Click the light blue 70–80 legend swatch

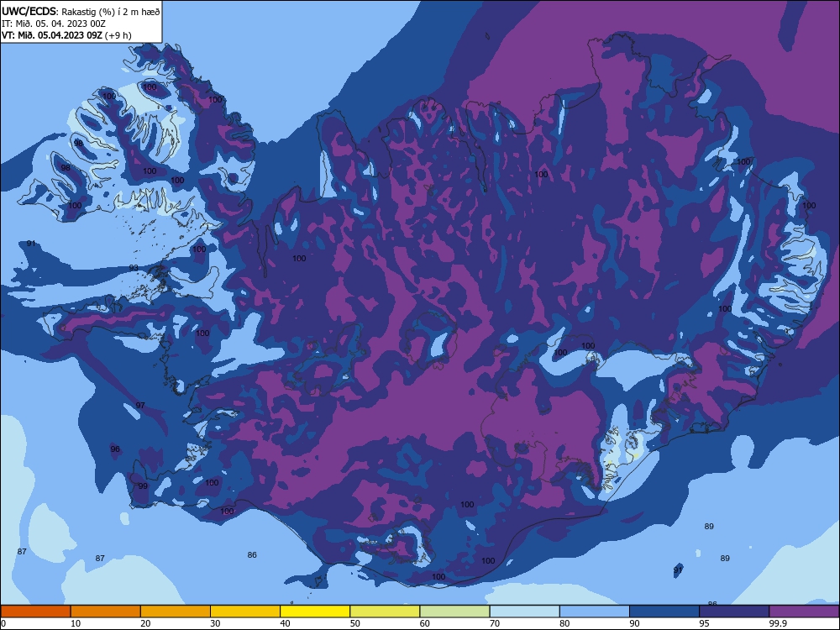[524, 612]
